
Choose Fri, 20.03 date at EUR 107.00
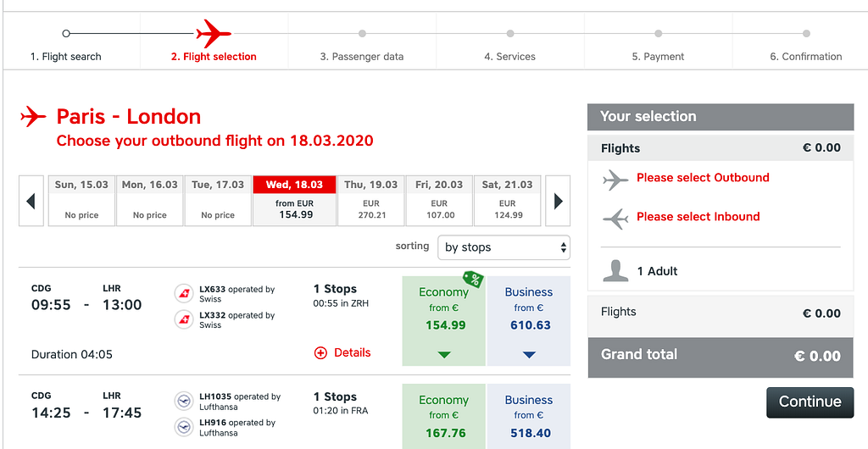[x=439, y=200]
